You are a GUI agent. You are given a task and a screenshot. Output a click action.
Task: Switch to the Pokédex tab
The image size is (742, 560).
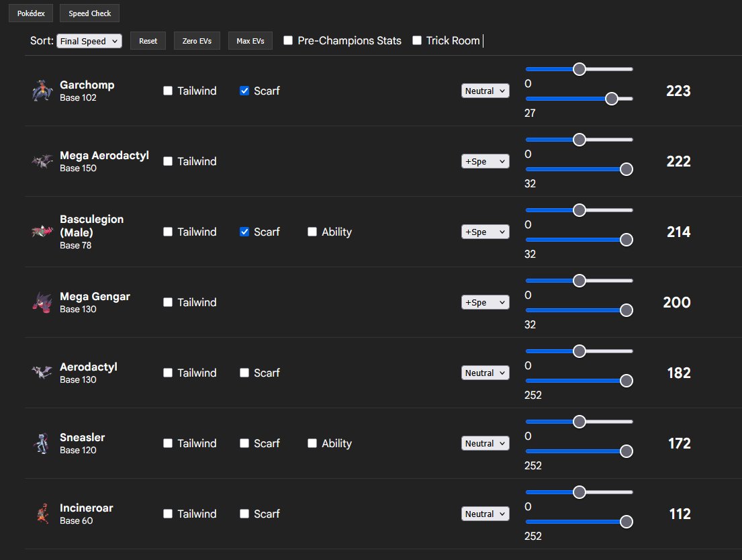point(31,13)
